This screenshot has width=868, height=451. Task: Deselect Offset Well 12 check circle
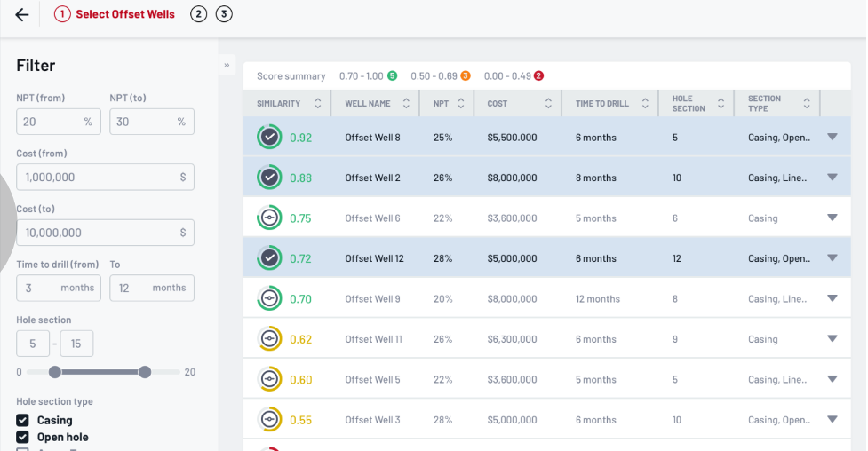point(269,258)
